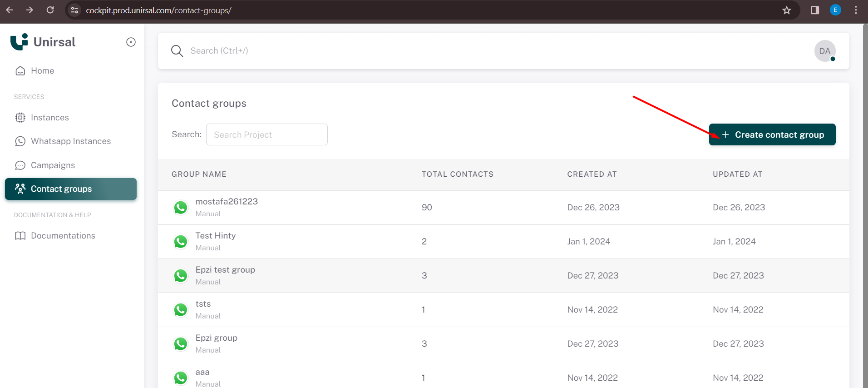The image size is (868, 388).
Task: Click the Whatsapp Instances phone icon
Action: point(20,141)
